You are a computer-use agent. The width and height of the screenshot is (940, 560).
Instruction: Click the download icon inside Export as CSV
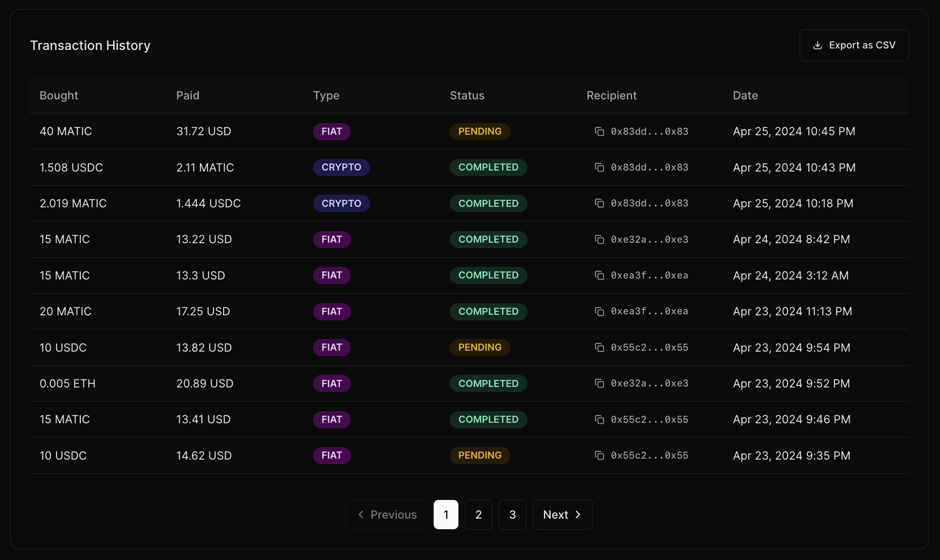pyautogui.click(x=817, y=45)
